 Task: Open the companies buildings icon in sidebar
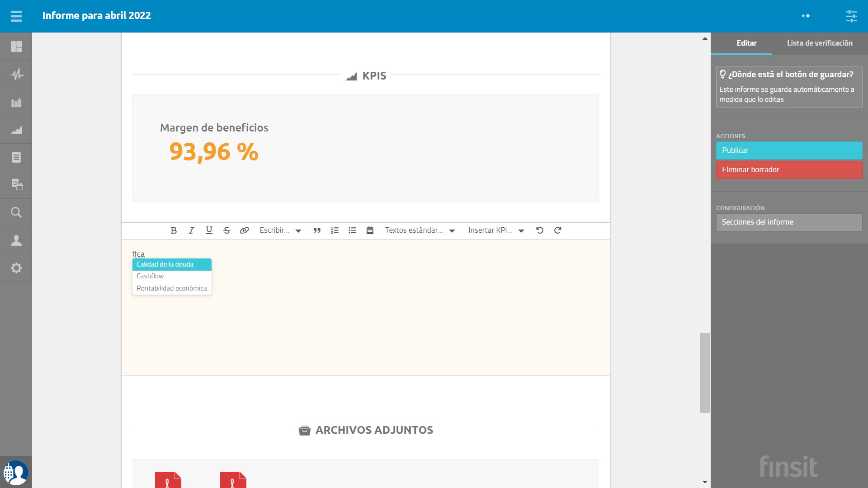pyautogui.click(x=16, y=102)
